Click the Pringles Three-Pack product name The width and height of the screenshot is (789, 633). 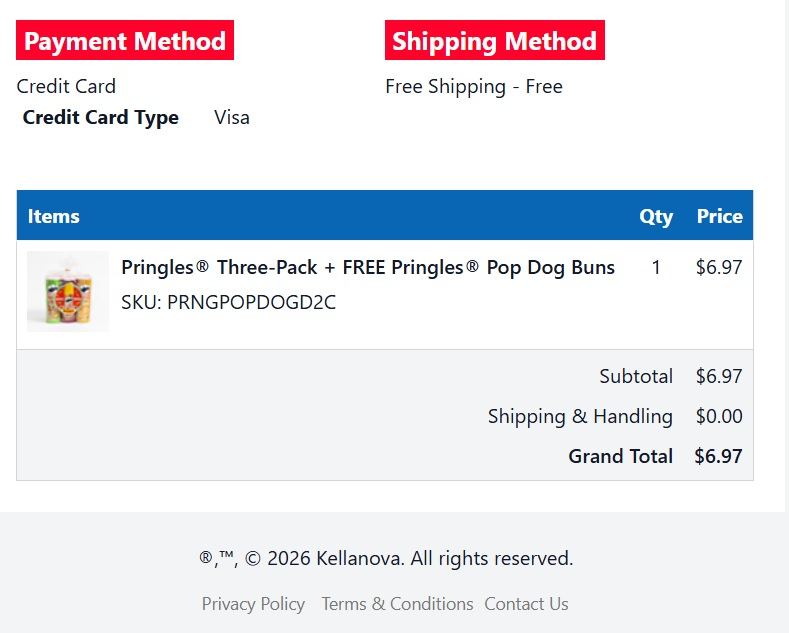point(368,267)
